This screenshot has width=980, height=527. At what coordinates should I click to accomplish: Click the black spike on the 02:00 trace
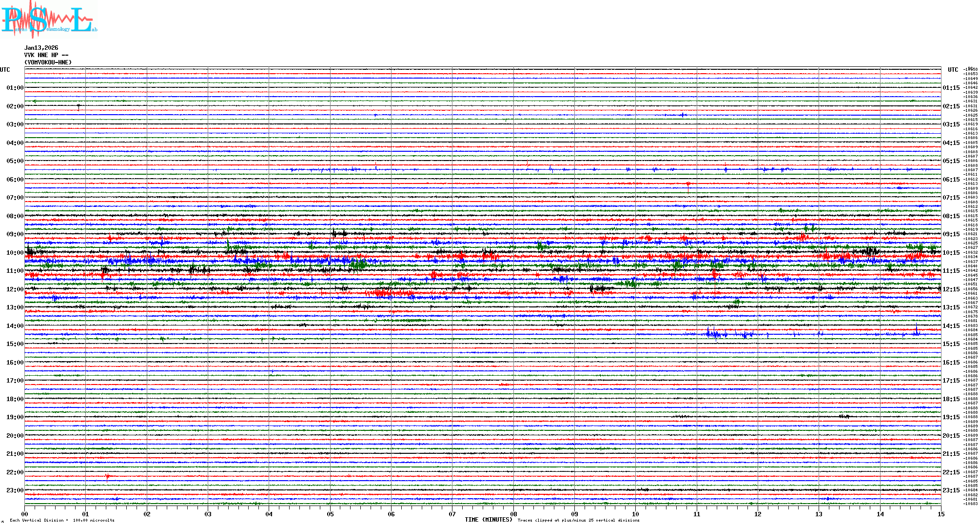[x=78, y=106]
